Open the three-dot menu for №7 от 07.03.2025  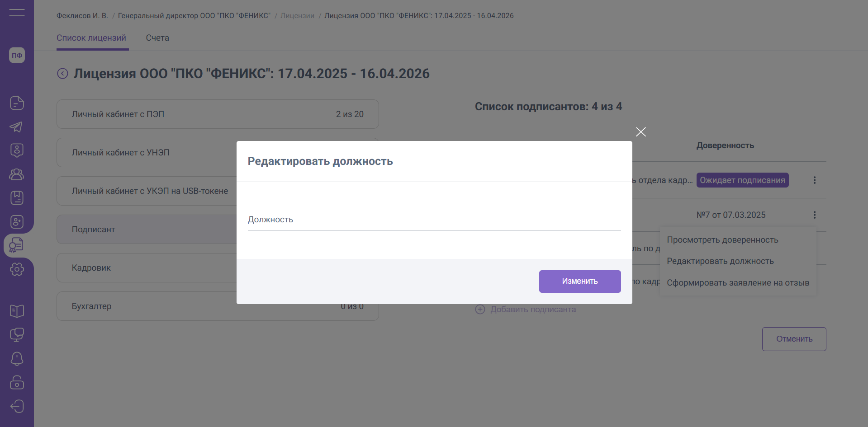(x=814, y=215)
